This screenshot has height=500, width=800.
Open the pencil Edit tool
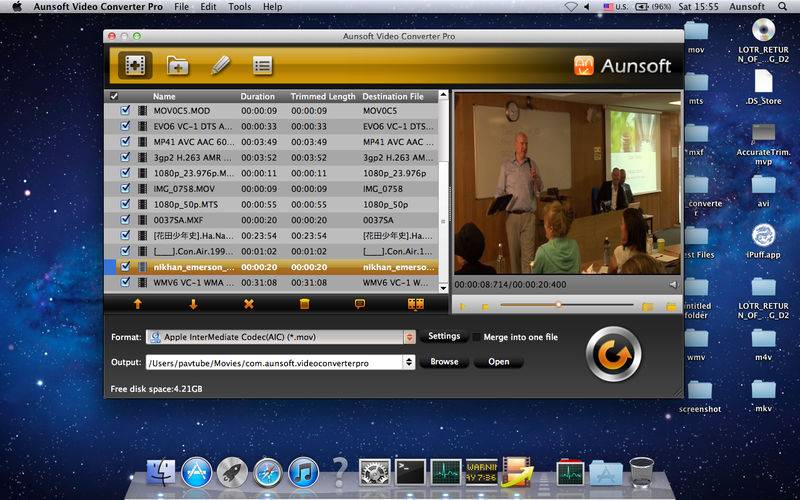[220, 65]
